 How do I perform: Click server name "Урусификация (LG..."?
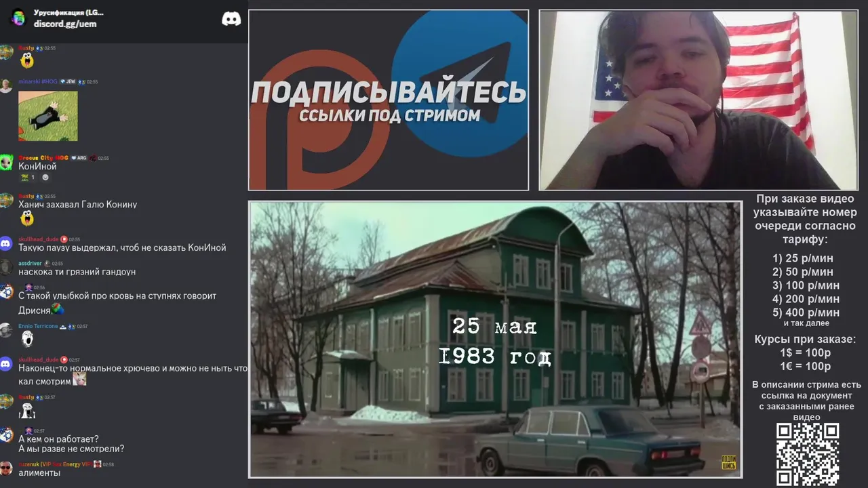pyautogui.click(x=68, y=12)
